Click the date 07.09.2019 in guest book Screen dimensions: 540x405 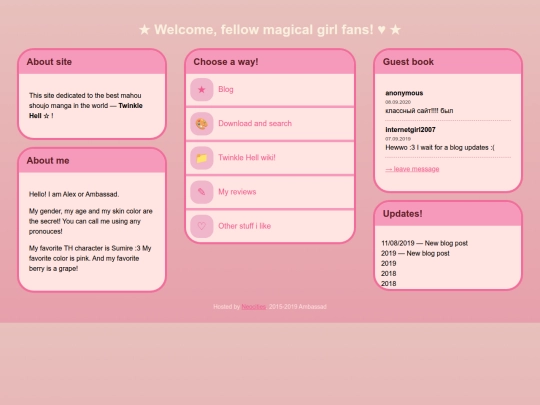398,139
